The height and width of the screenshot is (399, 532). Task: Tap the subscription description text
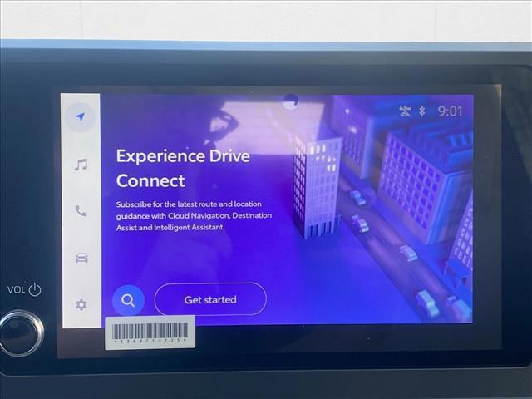point(193,214)
